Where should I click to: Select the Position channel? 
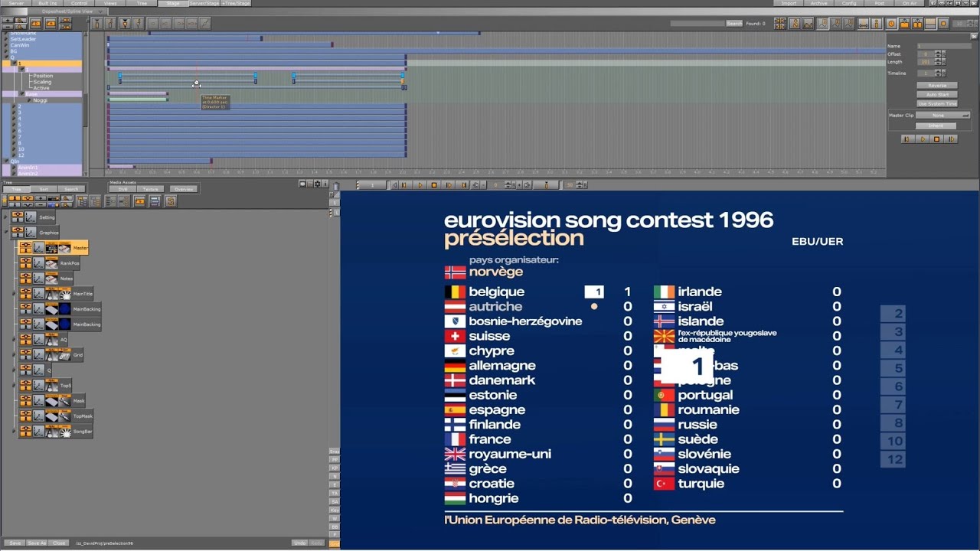pyautogui.click(x=43, y=76)
